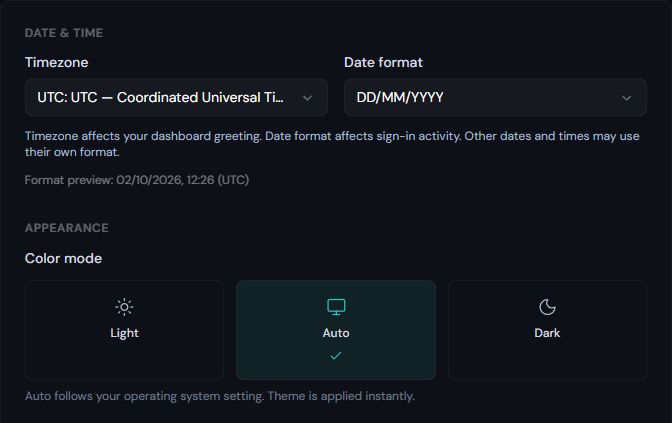Click the DATE & TIME section heading
The height and width of the screenshot is (423, 672).
tap(64, 33)
